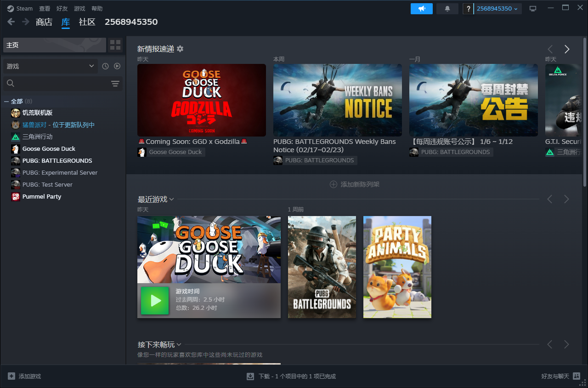Open the 最近游戏 shelf dropdown
The height and width of the screenshot is (388, 588).
pyautogui.click(x=171, y=199)
